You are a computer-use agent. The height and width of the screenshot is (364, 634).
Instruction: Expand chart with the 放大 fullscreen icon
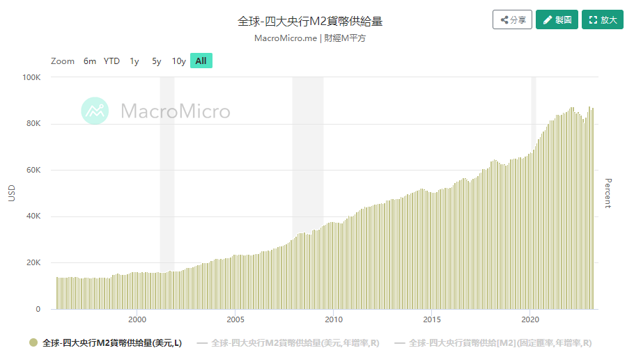(x=603, y=20)
